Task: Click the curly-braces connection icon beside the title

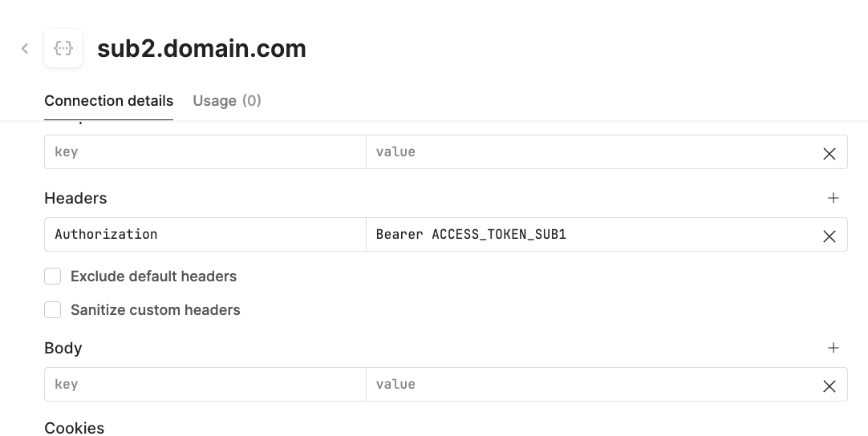Action: (63, 48)
